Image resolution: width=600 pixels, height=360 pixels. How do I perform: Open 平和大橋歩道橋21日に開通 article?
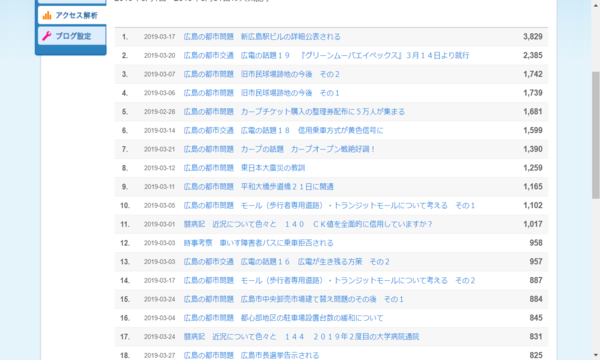(x=258, y=187)
